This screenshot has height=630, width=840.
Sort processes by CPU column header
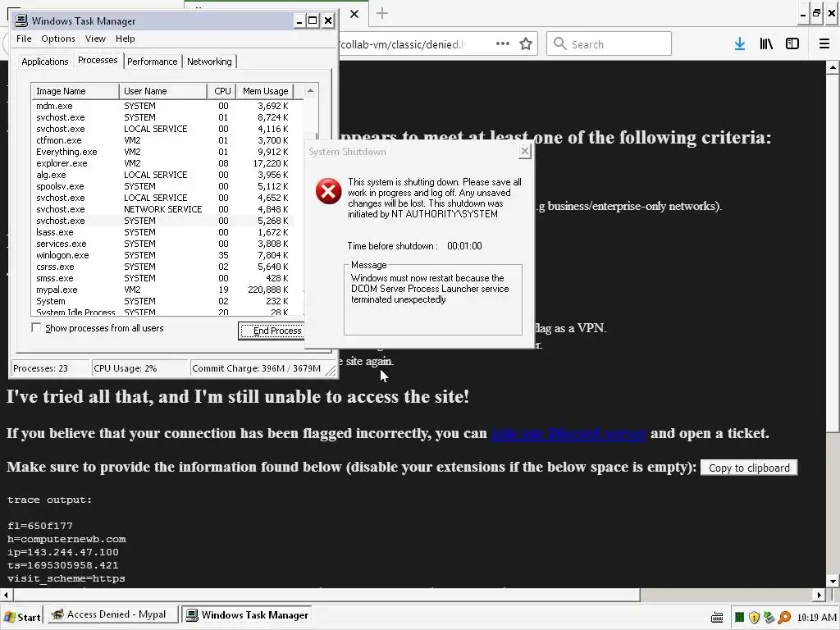coord(221,91)
